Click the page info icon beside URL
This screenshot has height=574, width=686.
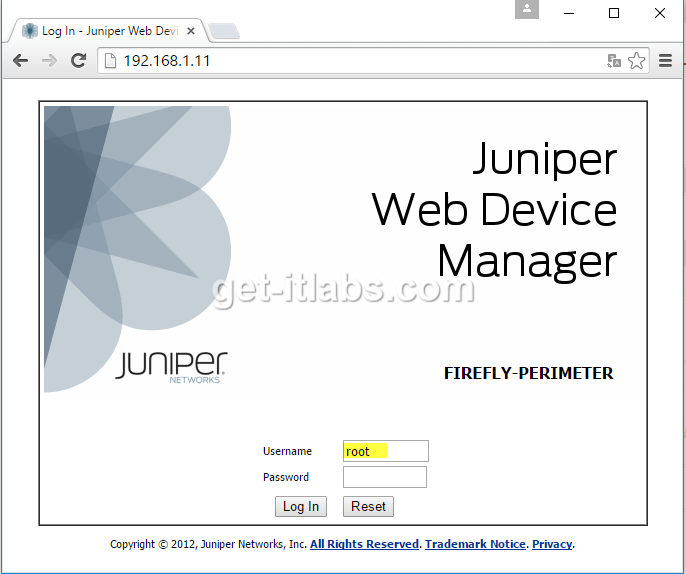pyautogui.click(x=110, y=61)
